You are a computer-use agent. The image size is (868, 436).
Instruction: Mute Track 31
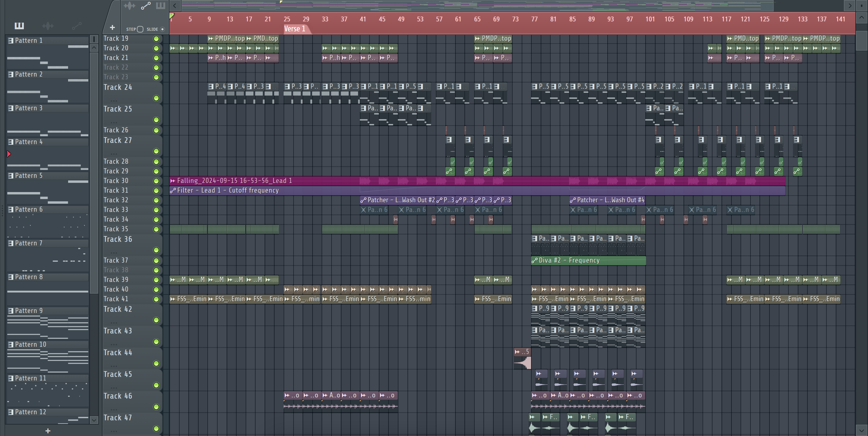156,191
